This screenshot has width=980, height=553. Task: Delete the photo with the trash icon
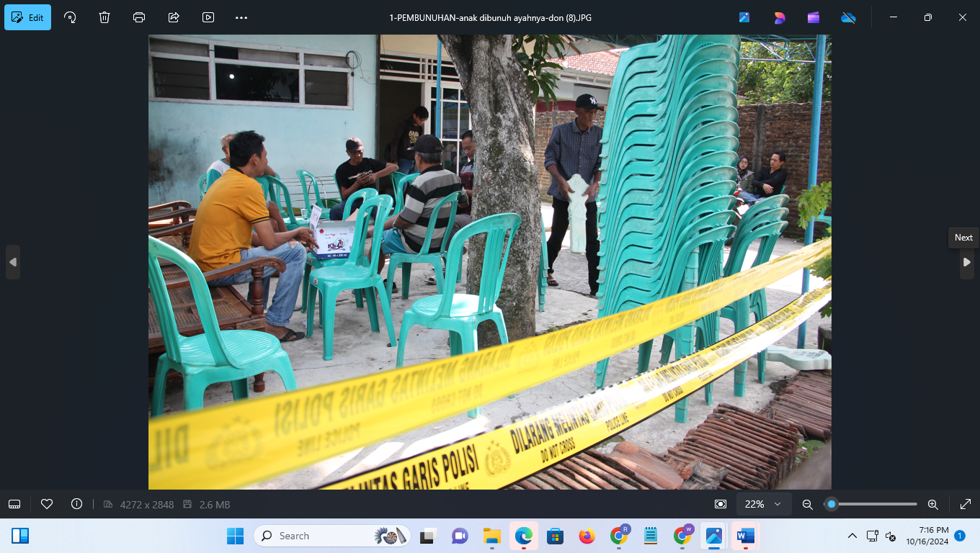tap(104, 17)
